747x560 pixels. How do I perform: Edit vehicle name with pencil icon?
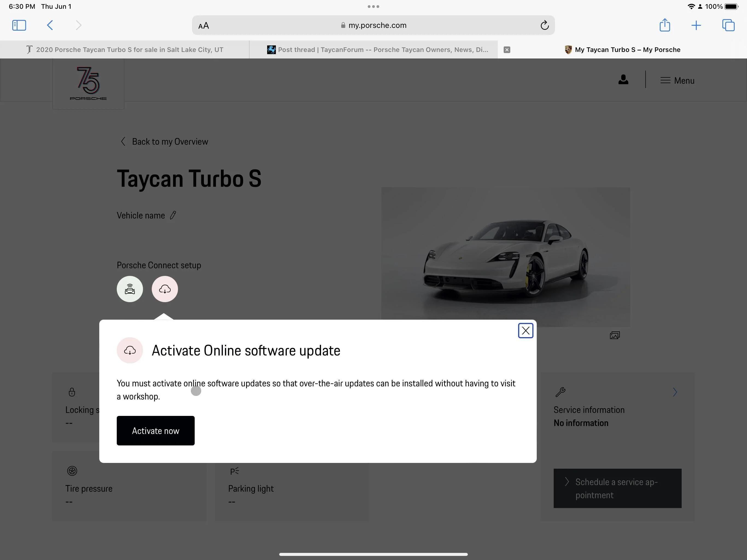click(173, 215)
